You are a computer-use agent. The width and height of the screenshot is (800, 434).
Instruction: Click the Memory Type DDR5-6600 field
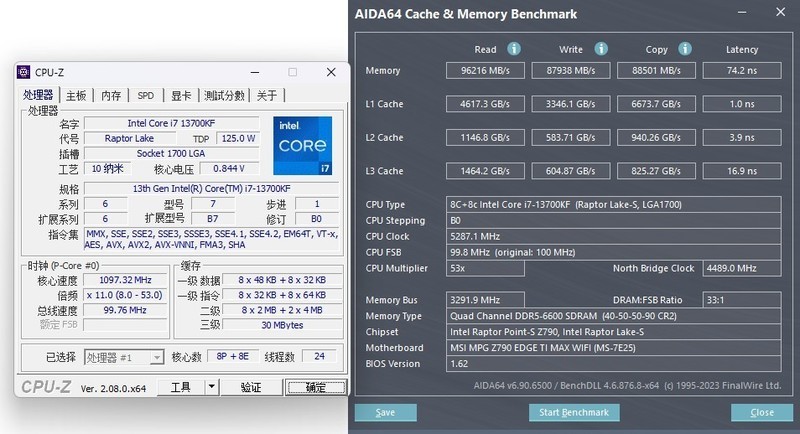pyautogui.click(x=613, y=316)
